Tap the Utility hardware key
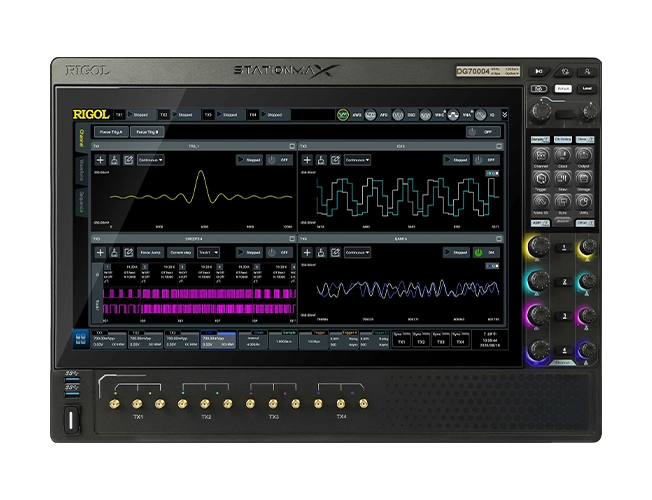The image size is (652, 500). (x=583, y=202)
